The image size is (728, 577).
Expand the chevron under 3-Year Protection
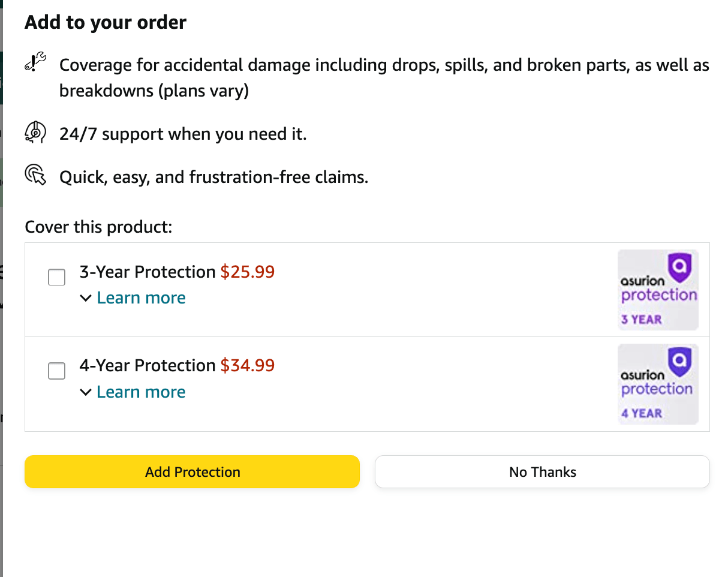click(x=86, y=298)
